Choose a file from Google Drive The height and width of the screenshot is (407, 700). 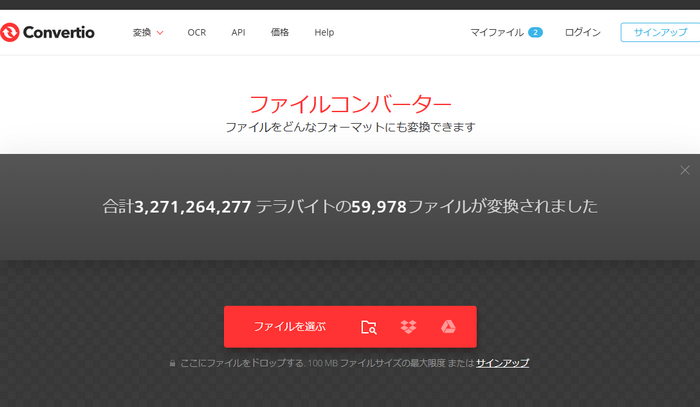[448, 327]
